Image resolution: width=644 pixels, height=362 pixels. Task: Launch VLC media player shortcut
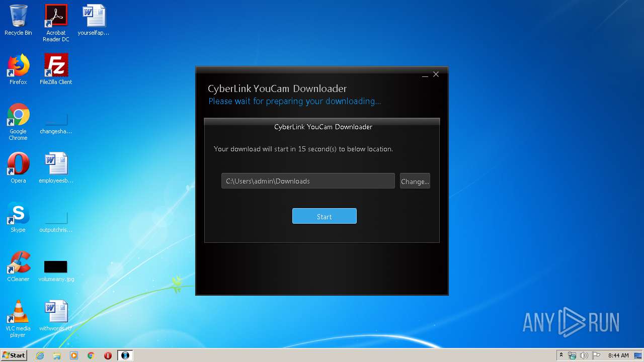pyautogui.click(x=18, y=319)
